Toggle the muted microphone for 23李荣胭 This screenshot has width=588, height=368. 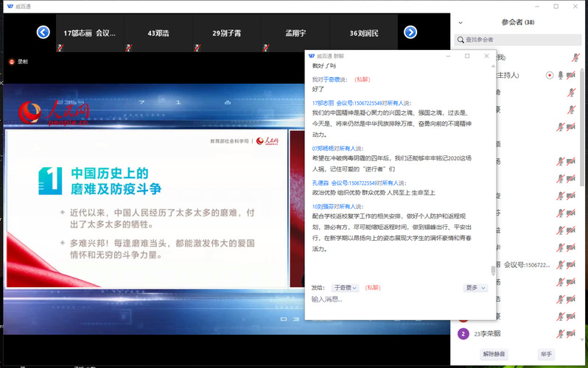click(560, 333)
